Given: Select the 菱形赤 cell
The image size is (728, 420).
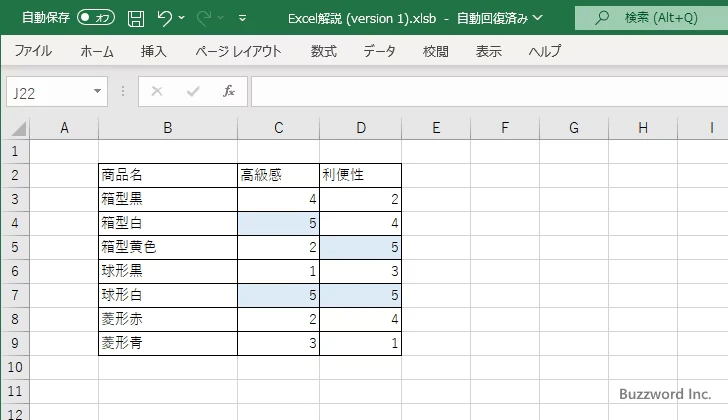Looking at the screenshot, I should tap(168, 319).
